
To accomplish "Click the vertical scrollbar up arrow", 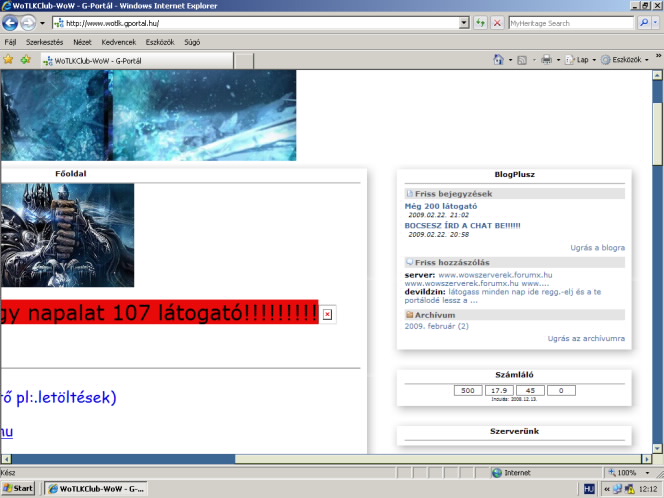I will [657, 75].
